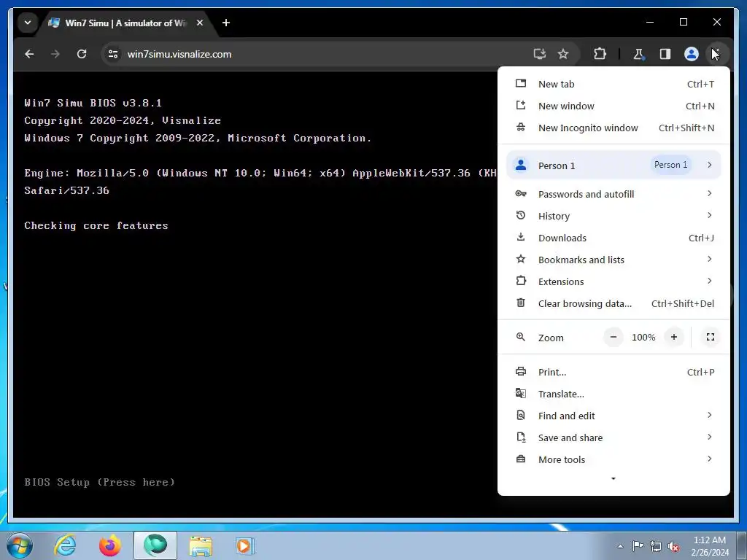Select Print from the menu
The height and width of the screenshot is (560, 747).
[x=614, y=372]
